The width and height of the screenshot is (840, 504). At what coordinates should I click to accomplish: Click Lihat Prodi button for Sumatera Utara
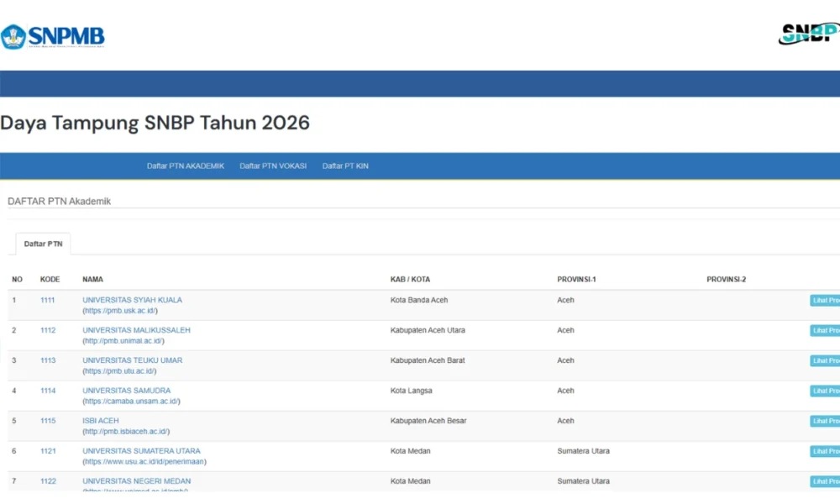[825, 452]
